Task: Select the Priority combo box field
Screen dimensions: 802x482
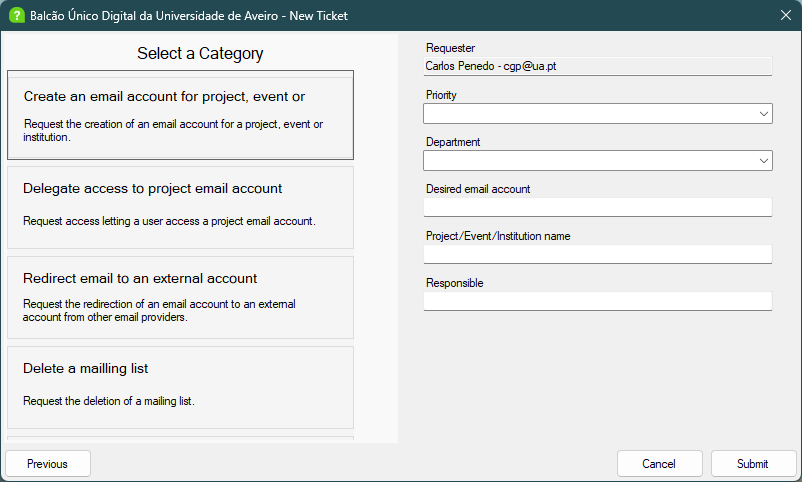Action: tap(597, 114)
